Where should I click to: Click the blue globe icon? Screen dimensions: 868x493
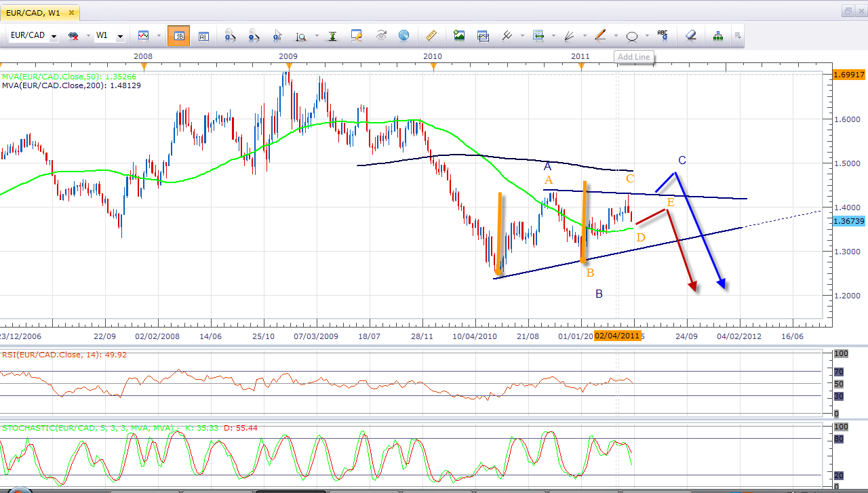403,36
